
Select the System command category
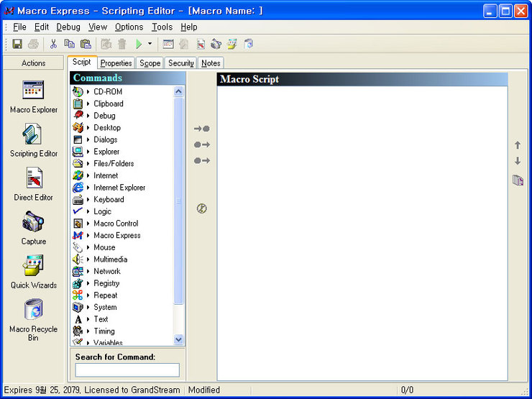point(105,307)
